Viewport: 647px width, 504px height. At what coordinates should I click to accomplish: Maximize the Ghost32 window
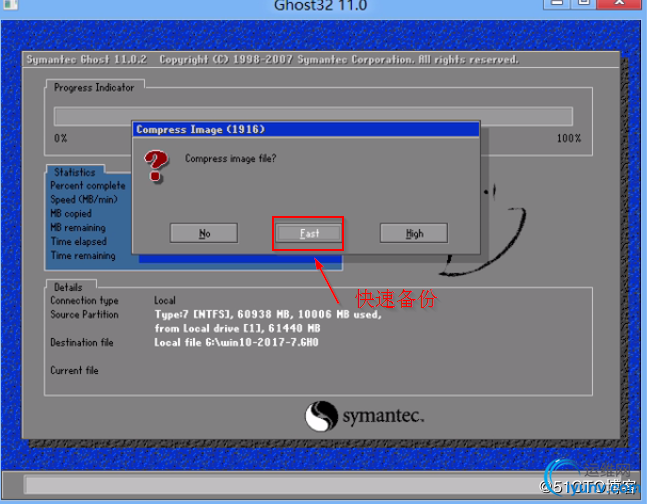583,3
